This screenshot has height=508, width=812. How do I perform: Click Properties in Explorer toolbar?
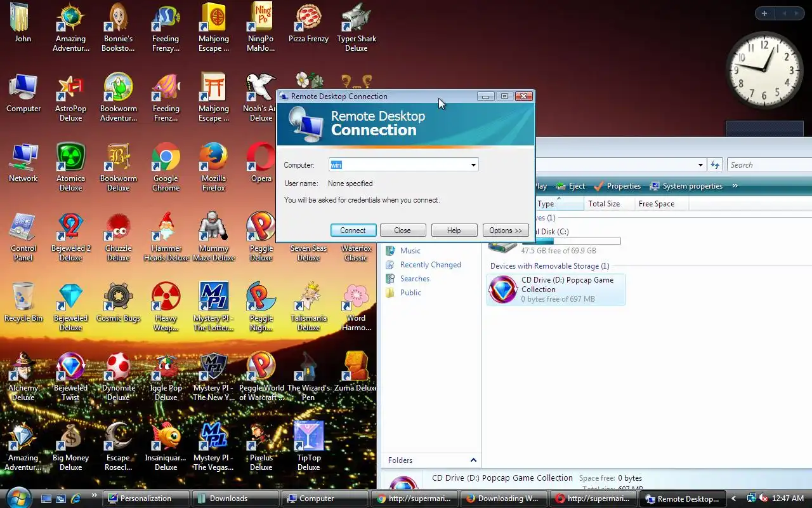point(617,186)
